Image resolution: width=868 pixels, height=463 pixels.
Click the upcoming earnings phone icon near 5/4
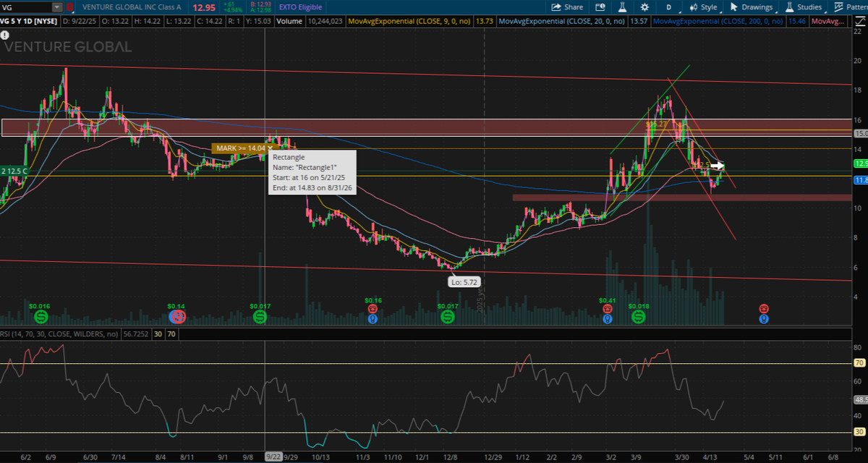point(764,309)
